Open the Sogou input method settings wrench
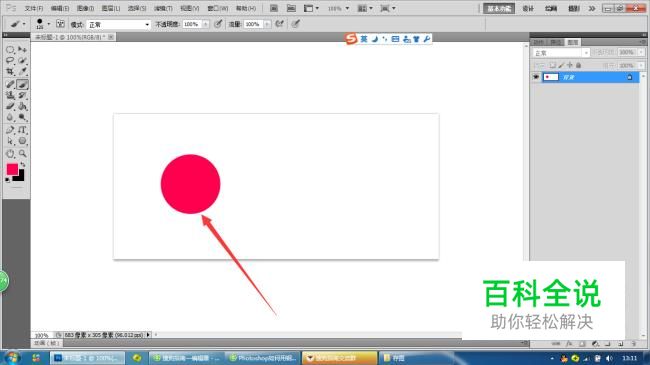 point(427,39)
